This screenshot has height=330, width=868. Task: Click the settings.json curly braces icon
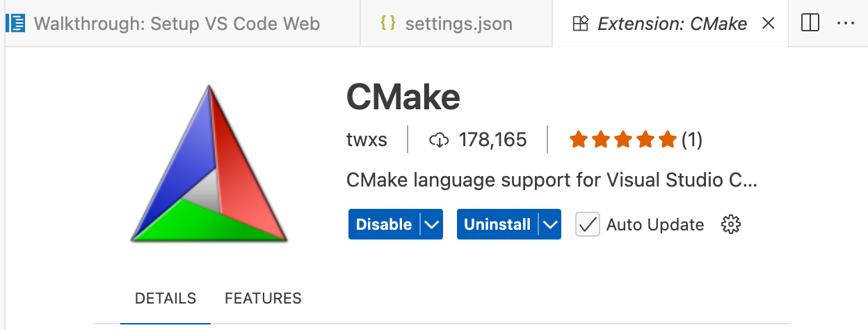tap(388, 24)
